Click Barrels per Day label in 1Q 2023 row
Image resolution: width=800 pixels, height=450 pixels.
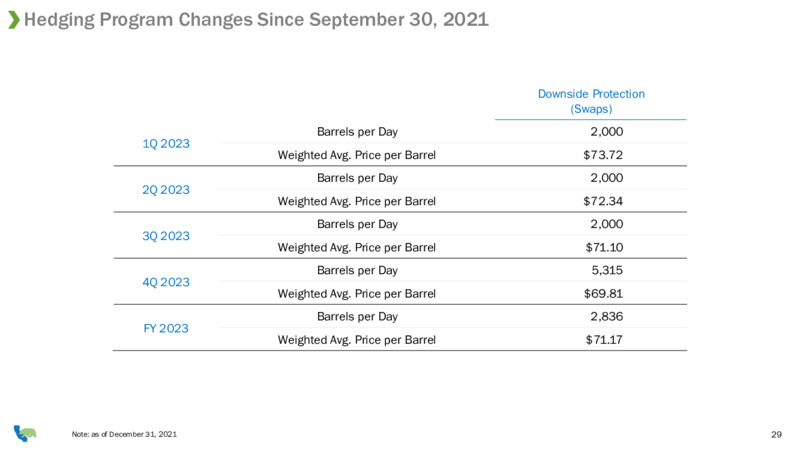(x=357, y=132)
